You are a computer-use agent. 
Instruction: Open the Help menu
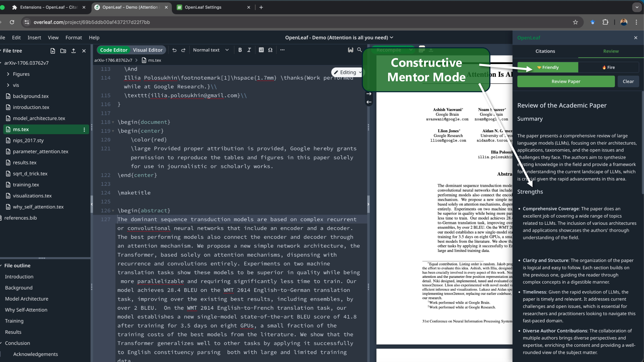(x=94, y=37)
